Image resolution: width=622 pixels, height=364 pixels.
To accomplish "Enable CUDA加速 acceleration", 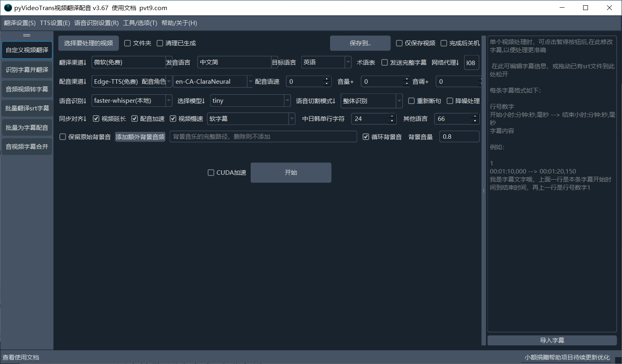I will 211,172.
